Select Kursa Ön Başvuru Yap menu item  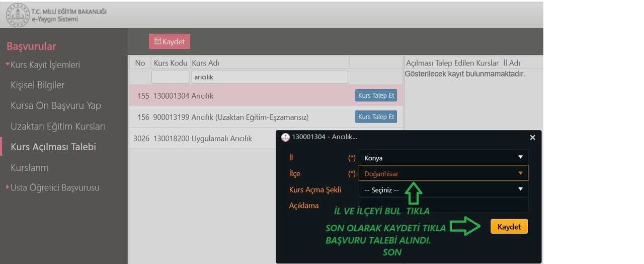pyautogui.click(x=56, y=106)
